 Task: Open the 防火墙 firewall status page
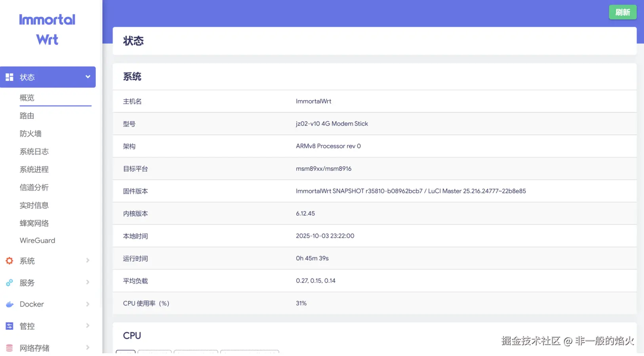coord(30,134)
